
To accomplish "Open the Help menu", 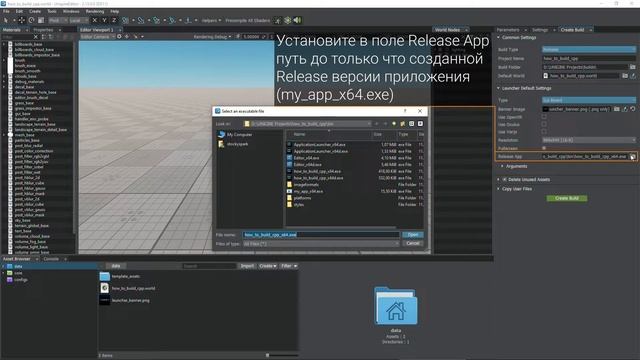I will 115,11.
